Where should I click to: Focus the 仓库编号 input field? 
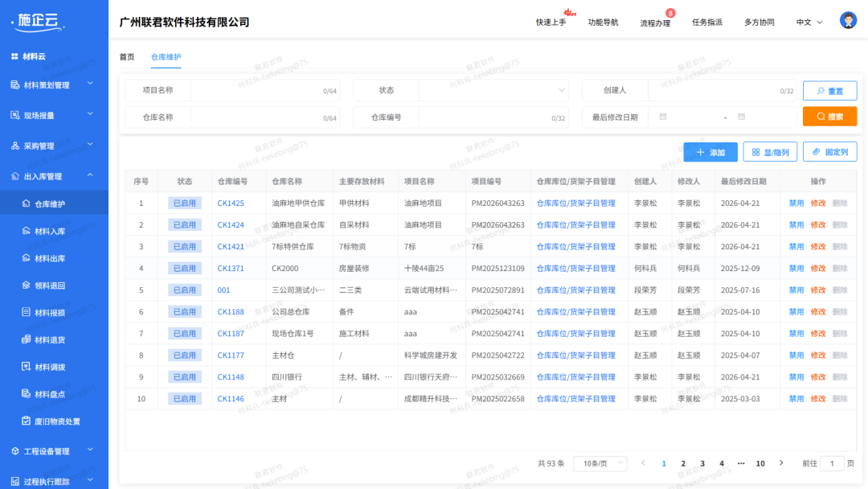[493, 117]
